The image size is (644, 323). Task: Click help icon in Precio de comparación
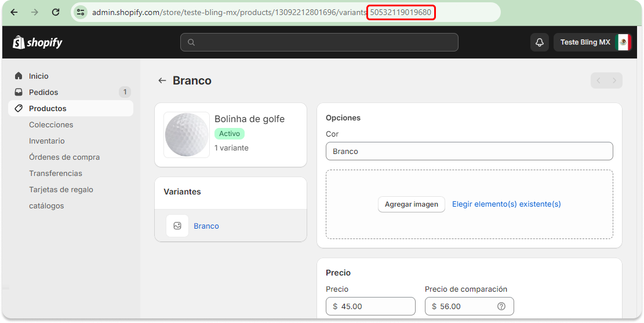pos(501,306)
